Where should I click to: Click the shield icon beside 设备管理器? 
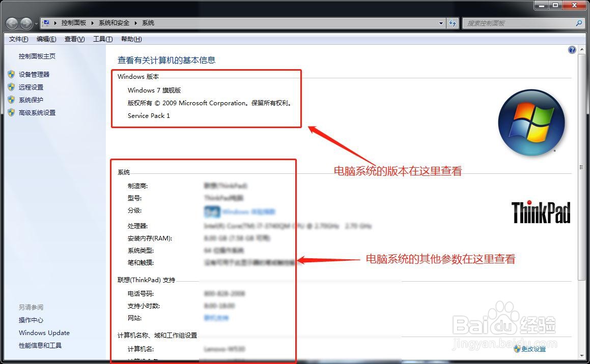click(11, 74)
